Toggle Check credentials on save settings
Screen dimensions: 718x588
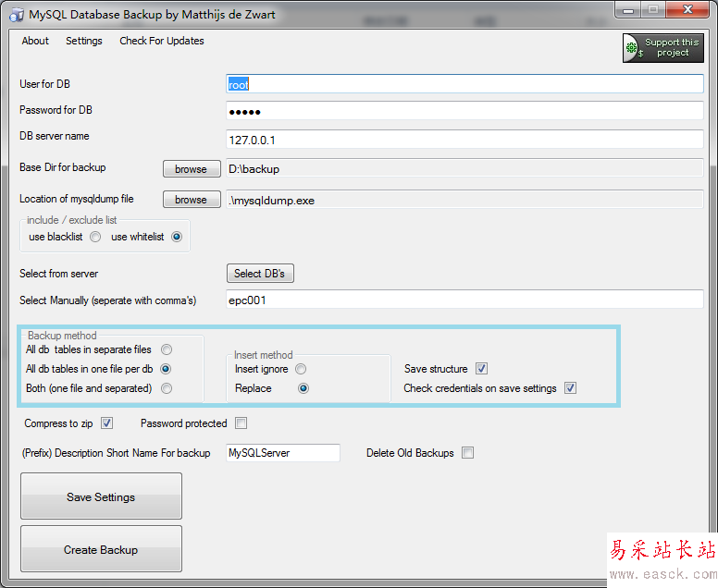(570, 388)
